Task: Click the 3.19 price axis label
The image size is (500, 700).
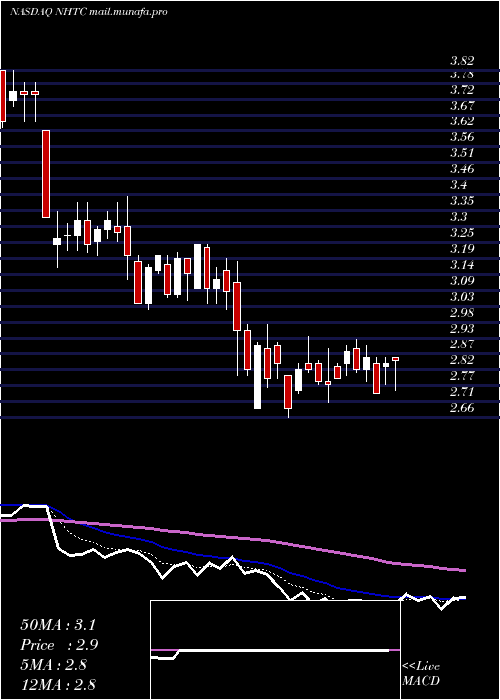Action: [x=462, y=249]
